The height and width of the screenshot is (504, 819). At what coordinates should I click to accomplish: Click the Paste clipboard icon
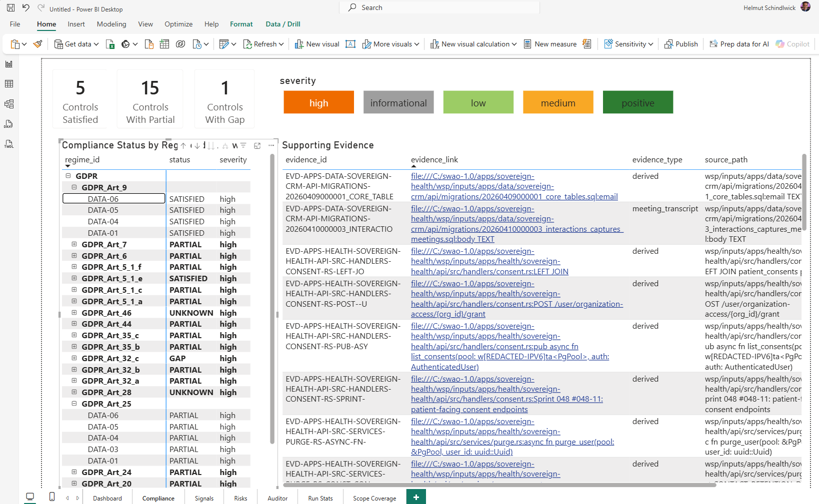15,44
